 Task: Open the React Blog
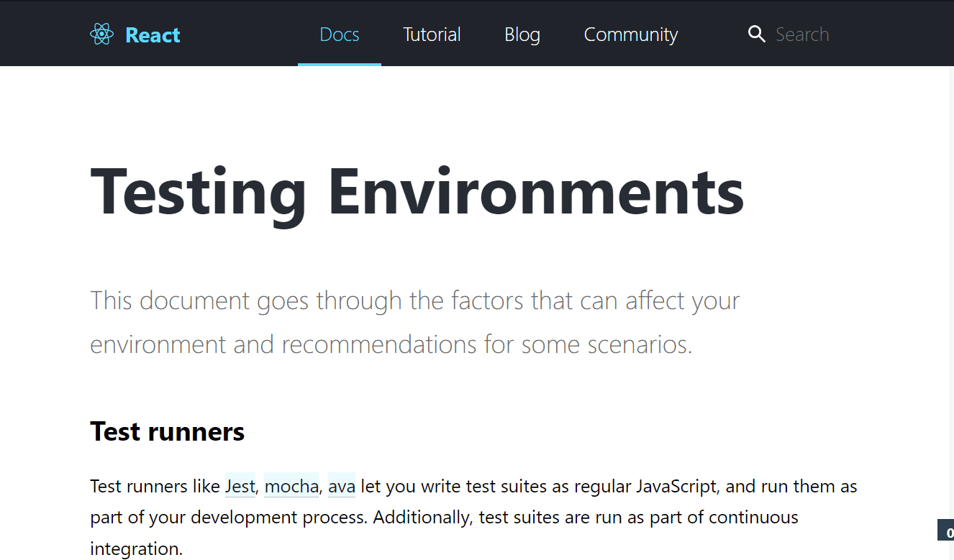[522, 34]
